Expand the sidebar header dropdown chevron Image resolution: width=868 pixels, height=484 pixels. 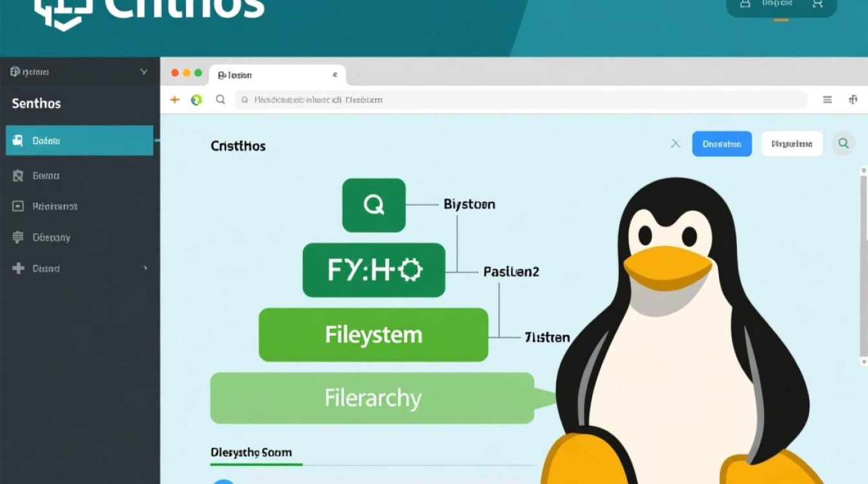[x=143, y=72]
